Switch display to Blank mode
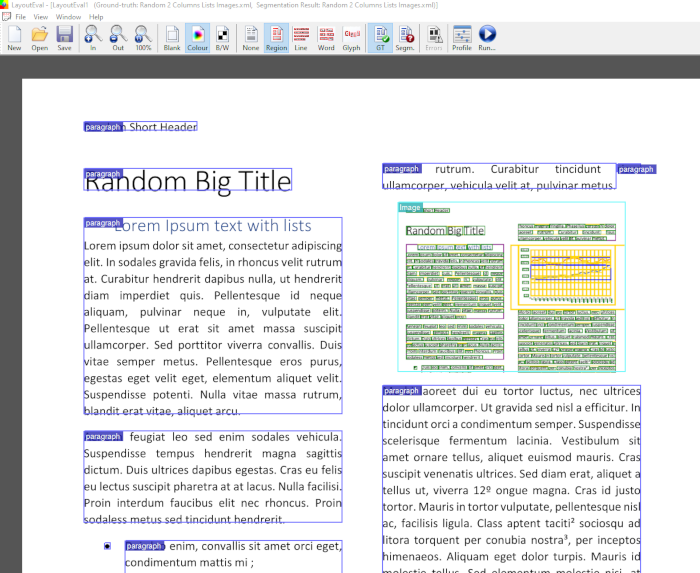 tap(172, 38)
